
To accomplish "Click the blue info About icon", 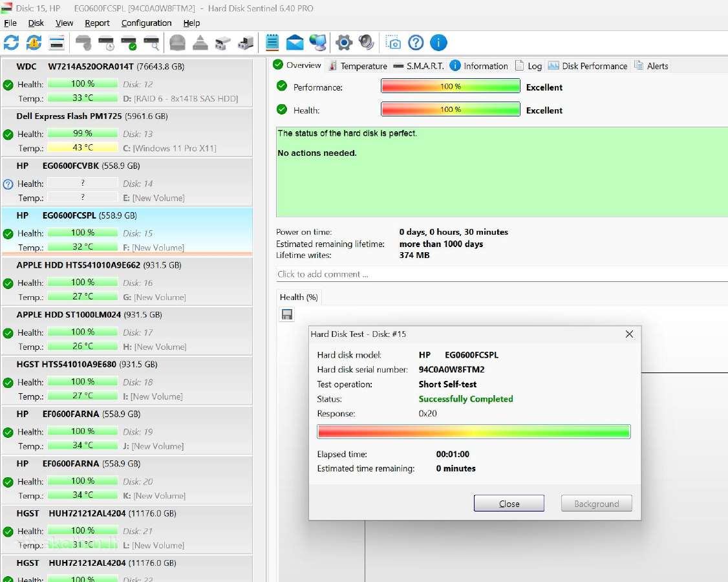I will point(439,43).
